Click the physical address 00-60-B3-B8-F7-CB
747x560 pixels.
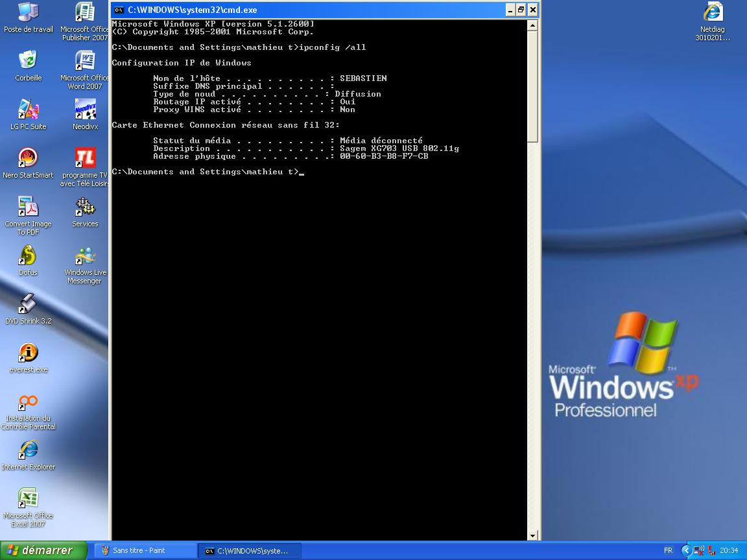coord(384,156)
